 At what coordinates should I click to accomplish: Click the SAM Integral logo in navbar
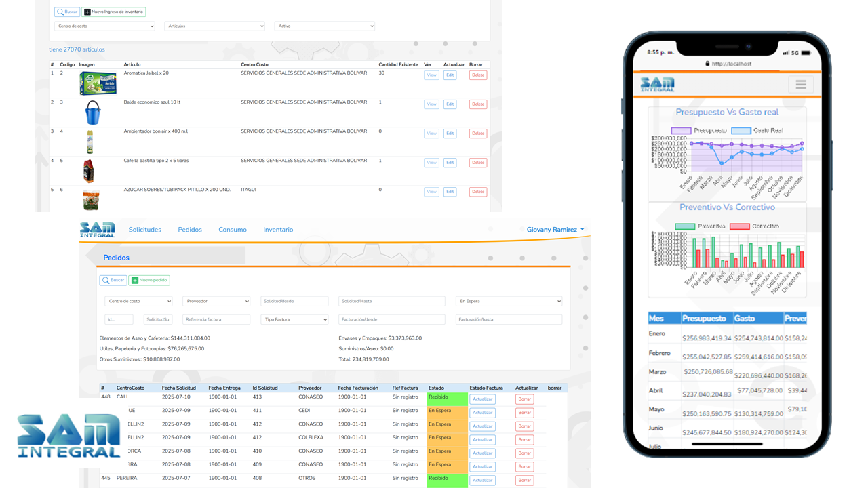(x=97, y=230)
